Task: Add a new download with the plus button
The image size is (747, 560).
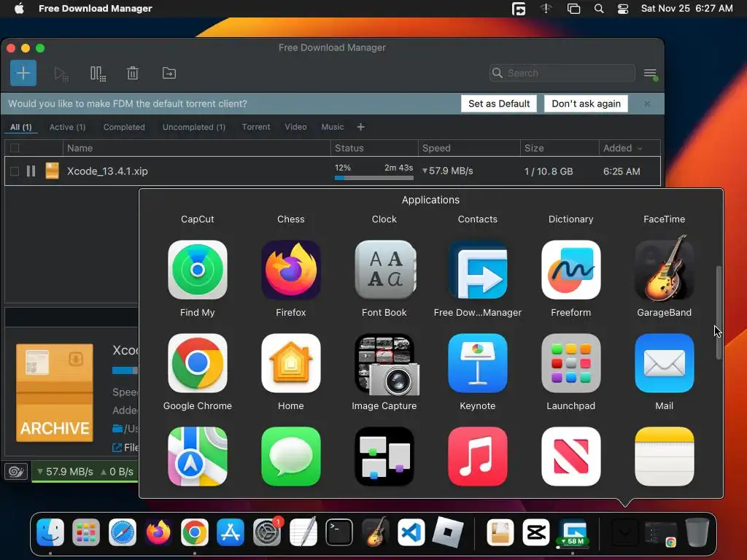Action: tap(23, 73)
